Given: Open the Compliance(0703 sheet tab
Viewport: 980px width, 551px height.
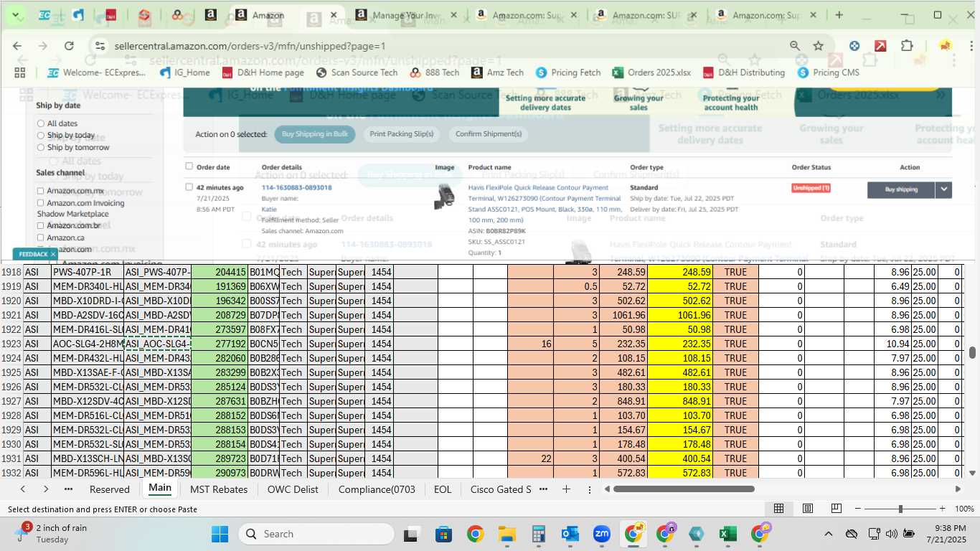Looking at the screenshot, I should coord(377,489).
